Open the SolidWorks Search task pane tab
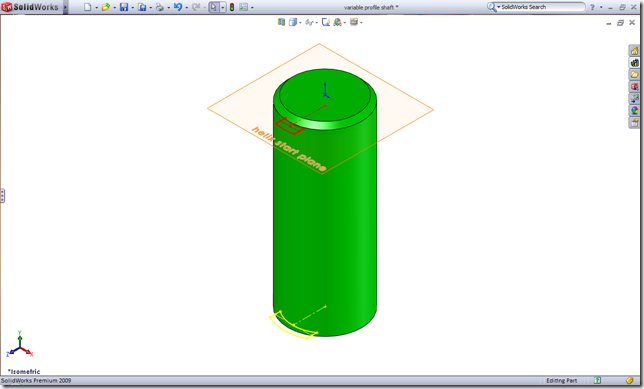 pos(634,86)
